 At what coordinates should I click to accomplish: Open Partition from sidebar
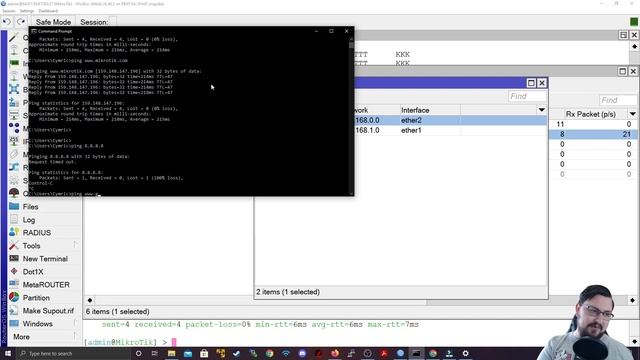tap(36, 298)
